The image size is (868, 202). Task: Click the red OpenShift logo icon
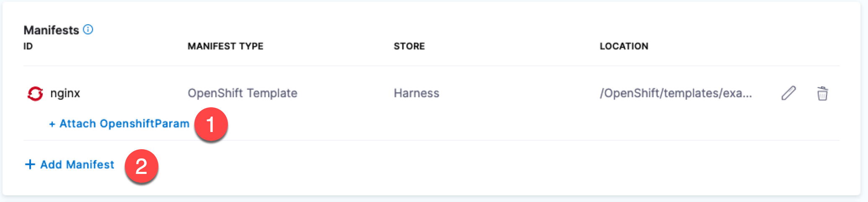pos(35,93)
